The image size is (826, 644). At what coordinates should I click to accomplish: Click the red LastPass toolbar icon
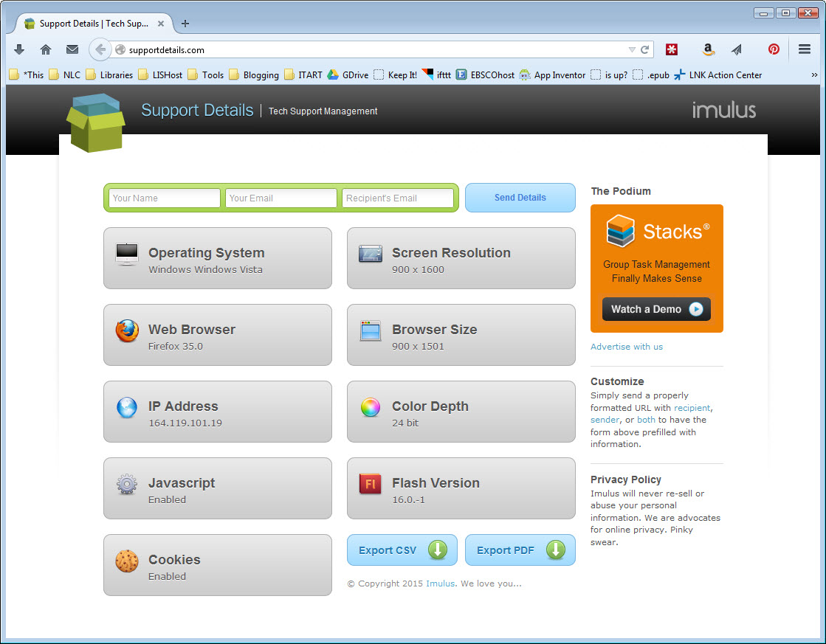pos(671,50)
